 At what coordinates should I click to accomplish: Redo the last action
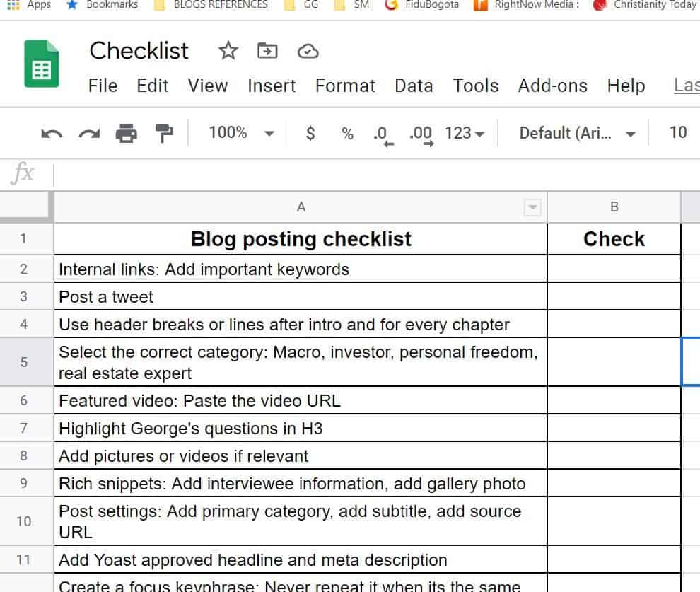[x=89, y=133]
